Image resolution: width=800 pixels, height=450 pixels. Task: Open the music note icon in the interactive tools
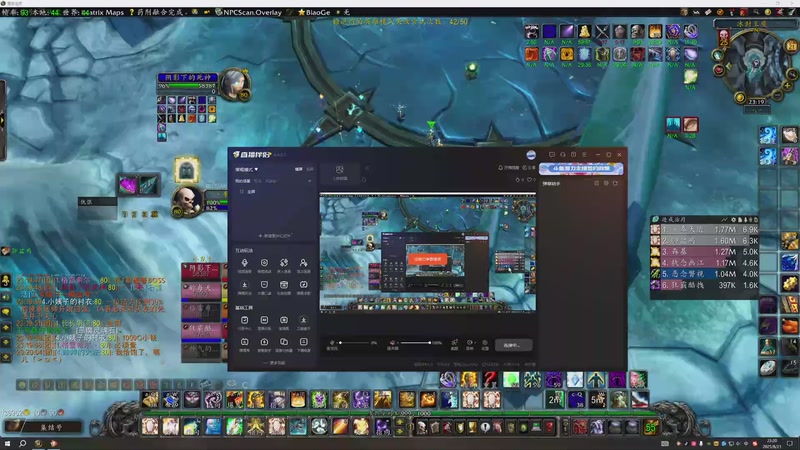tap(304, 287)
